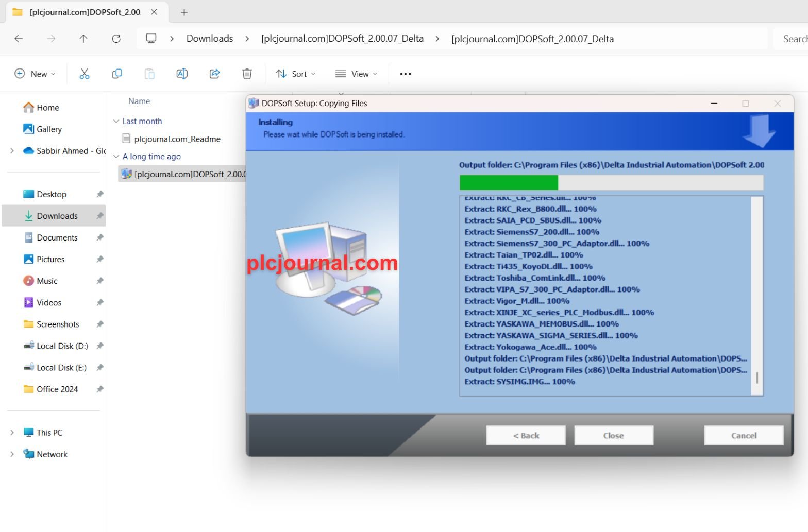Minimize the DOPSoft Setup window
The image size is (808, 532).
pyautogui.click(x=714, y=103)
